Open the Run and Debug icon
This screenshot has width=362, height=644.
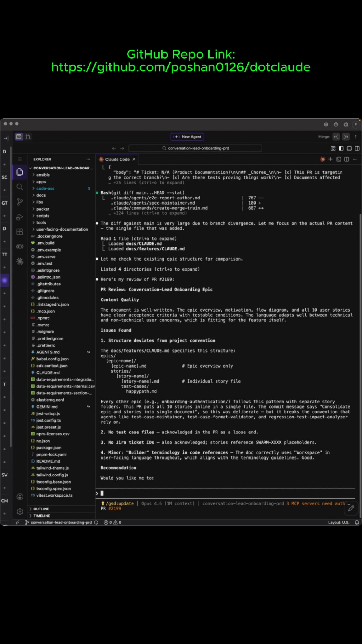pyautogui.click(x=20, y=217)
